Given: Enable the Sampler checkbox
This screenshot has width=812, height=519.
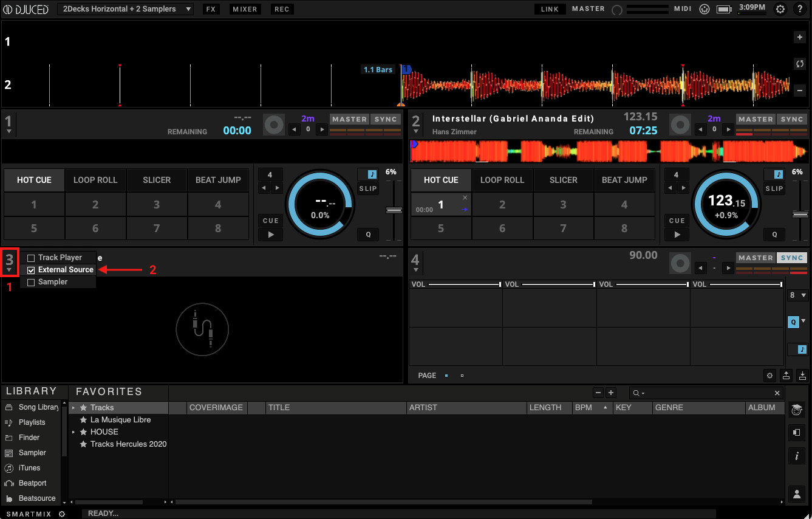Looking at the screenshot, I should (31, 283).
